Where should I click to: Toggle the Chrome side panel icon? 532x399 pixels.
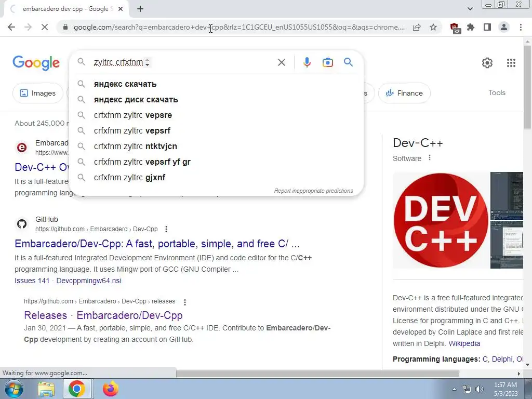(x=487, y=27)
